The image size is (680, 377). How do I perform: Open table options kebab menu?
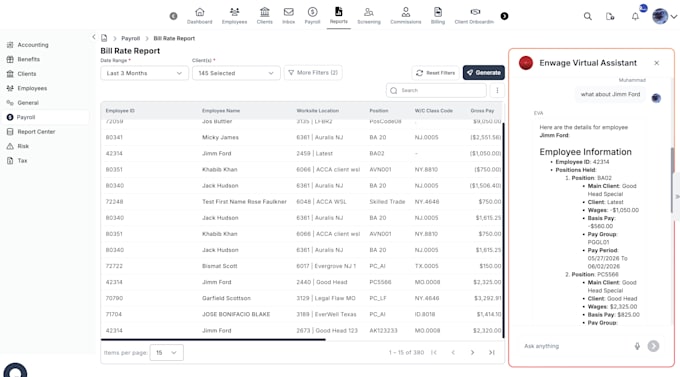click(497, 90)
